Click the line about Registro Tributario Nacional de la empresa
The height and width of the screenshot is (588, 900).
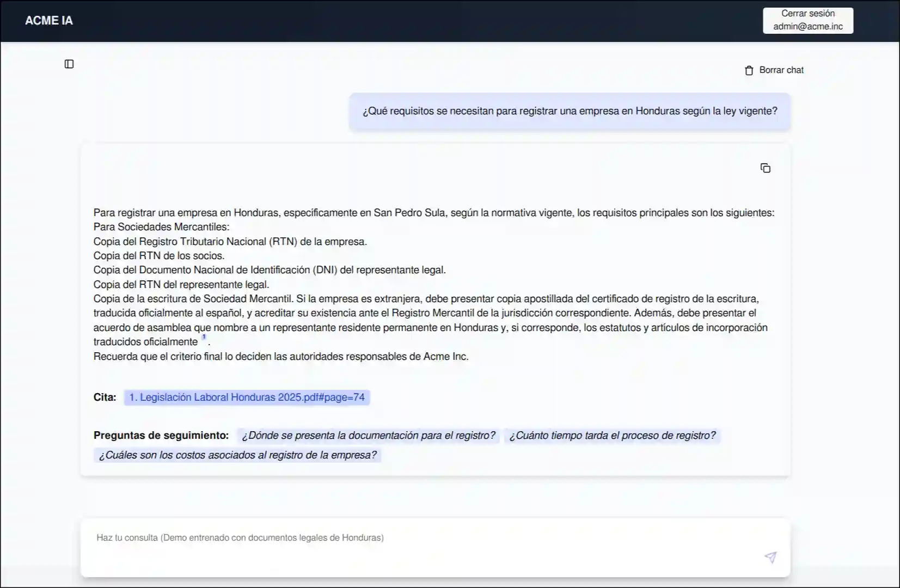[230, 242]
